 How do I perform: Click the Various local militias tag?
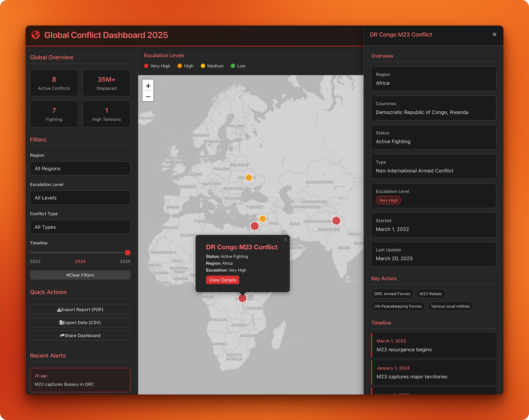pyautogui.click(x=450, y=306)
